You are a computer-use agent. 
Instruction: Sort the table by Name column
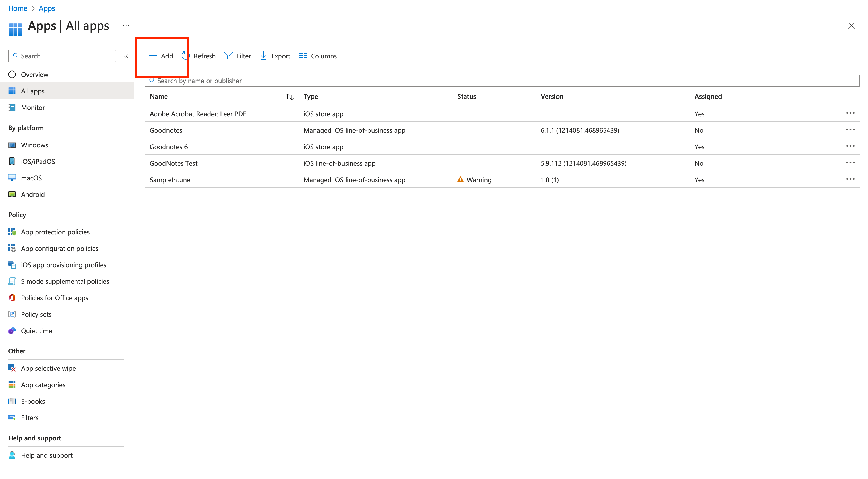tap(289, 97)
